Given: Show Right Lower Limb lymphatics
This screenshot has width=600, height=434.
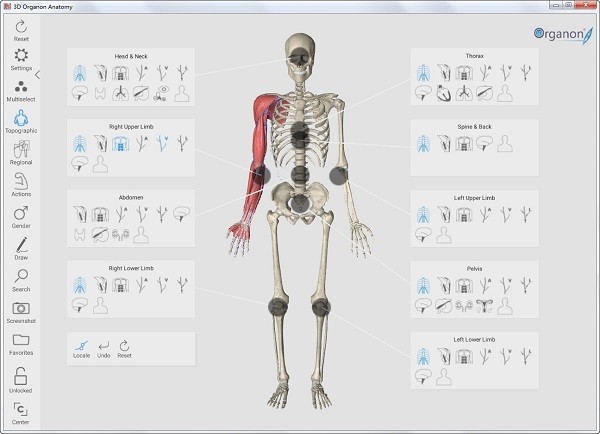Looking at the screenshot, I should click(182, 285).
